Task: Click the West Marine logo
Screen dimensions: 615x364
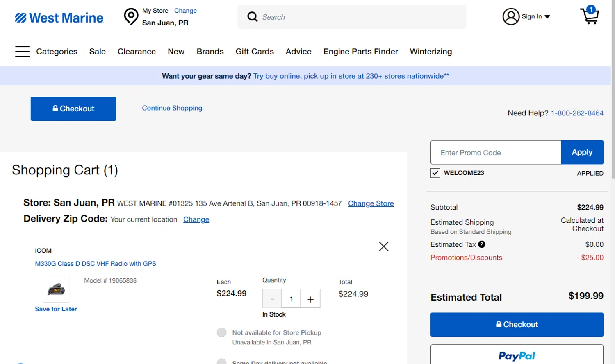Action: point(59,18)
